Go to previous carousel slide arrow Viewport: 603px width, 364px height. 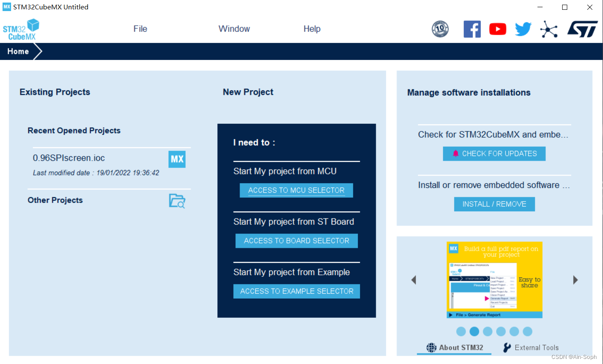413,280
